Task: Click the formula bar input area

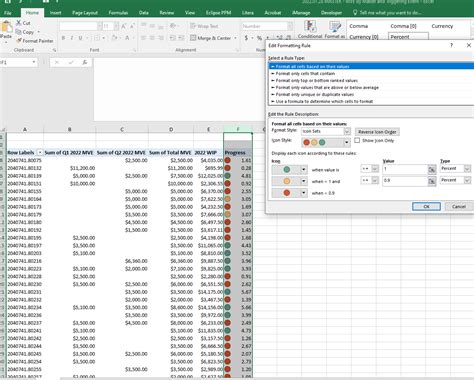Action: click(x=179, y=89)
